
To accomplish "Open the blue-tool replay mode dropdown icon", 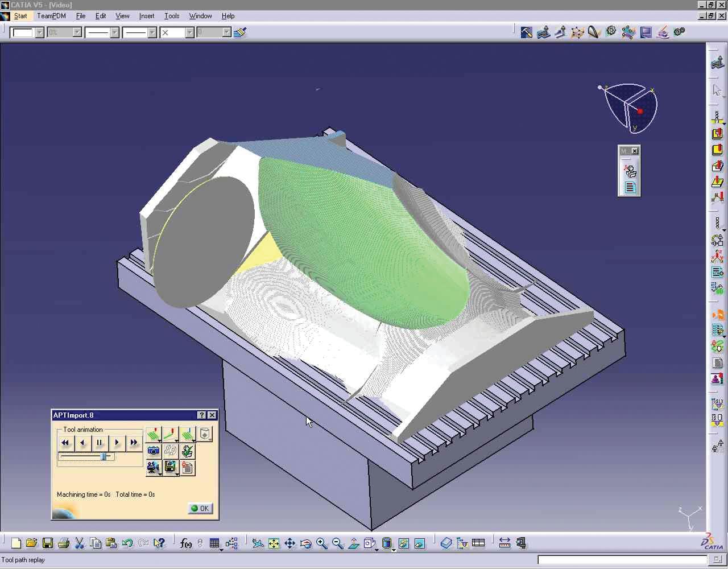I will pyautogui.click(x=188, y=435).
